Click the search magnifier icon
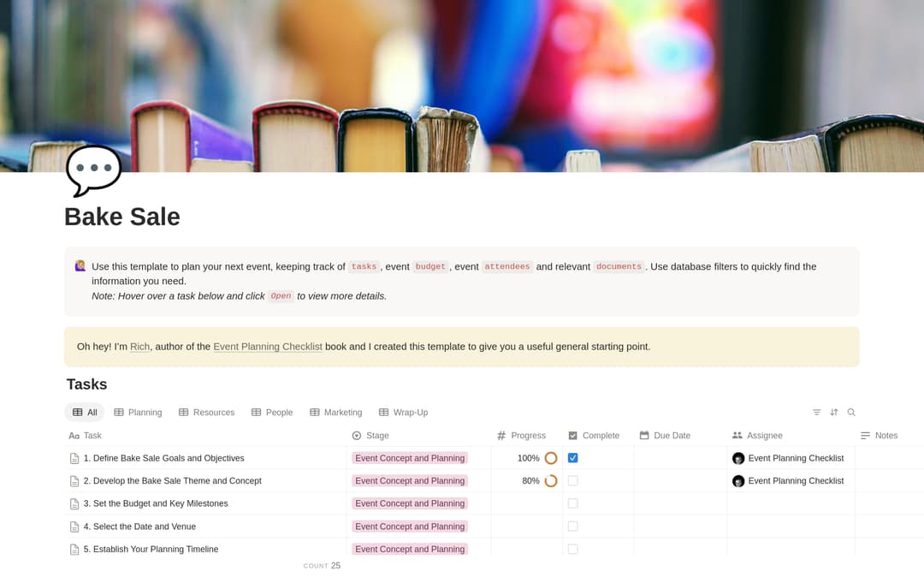924x577 pixels. tap(851, 413)
